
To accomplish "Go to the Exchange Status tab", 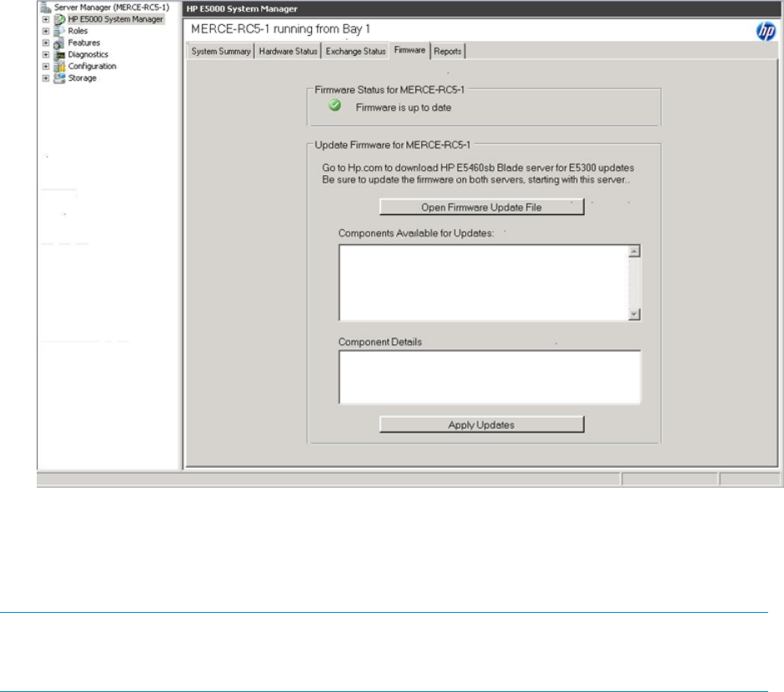I will coord(355,51).
